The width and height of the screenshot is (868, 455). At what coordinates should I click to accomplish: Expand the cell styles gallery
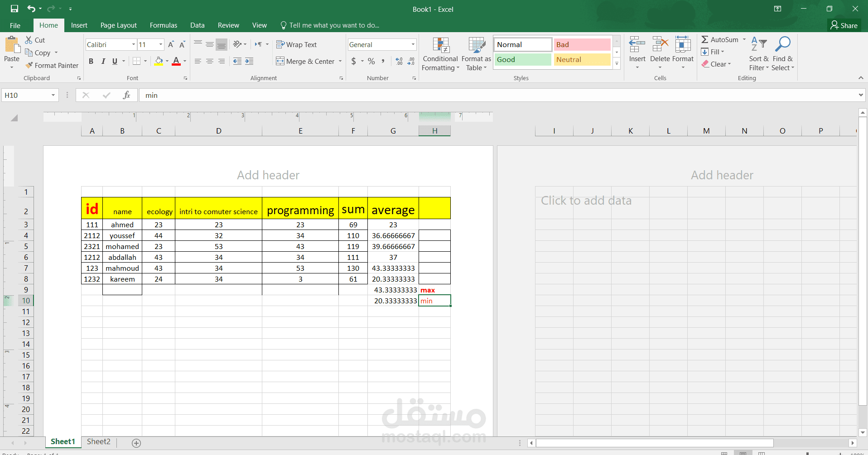pyautogui.click(x=617, y=64)
